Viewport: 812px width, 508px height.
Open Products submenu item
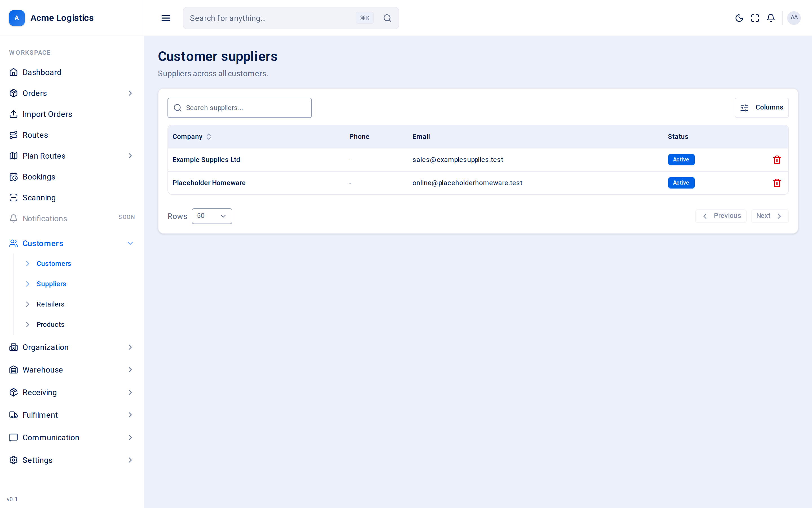(50, 325)
